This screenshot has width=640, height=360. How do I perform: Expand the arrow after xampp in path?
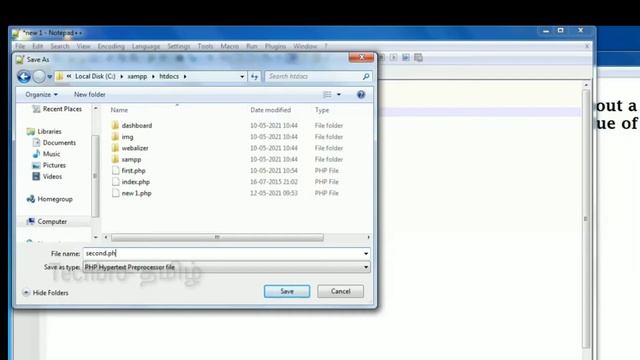coord(153,76)
